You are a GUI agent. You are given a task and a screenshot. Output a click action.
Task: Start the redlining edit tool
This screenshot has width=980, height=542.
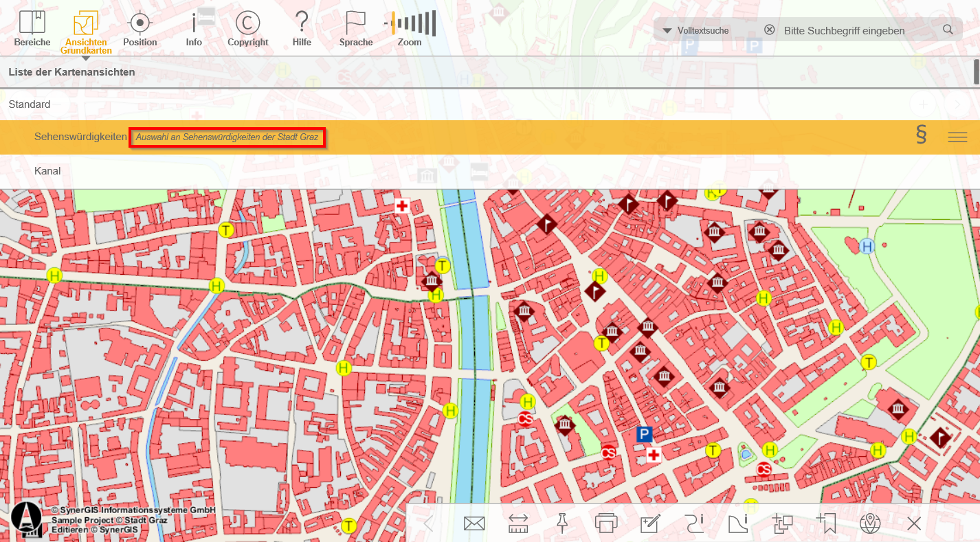[x=649, y=523]
